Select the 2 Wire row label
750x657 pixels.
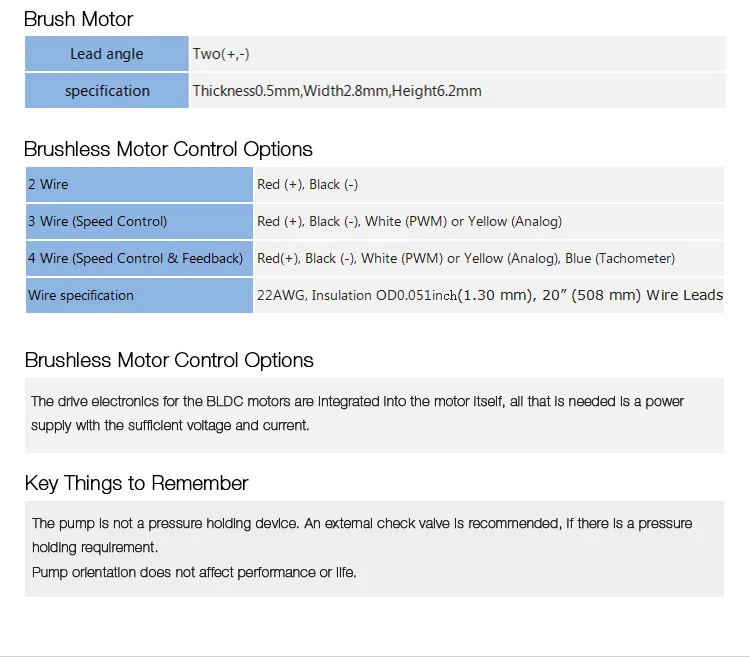pyautogui.click(x=139, y=184)
